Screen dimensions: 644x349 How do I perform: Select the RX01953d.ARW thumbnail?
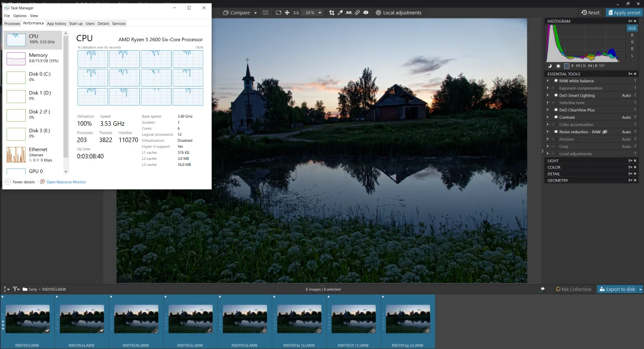(x=245, y=322)
